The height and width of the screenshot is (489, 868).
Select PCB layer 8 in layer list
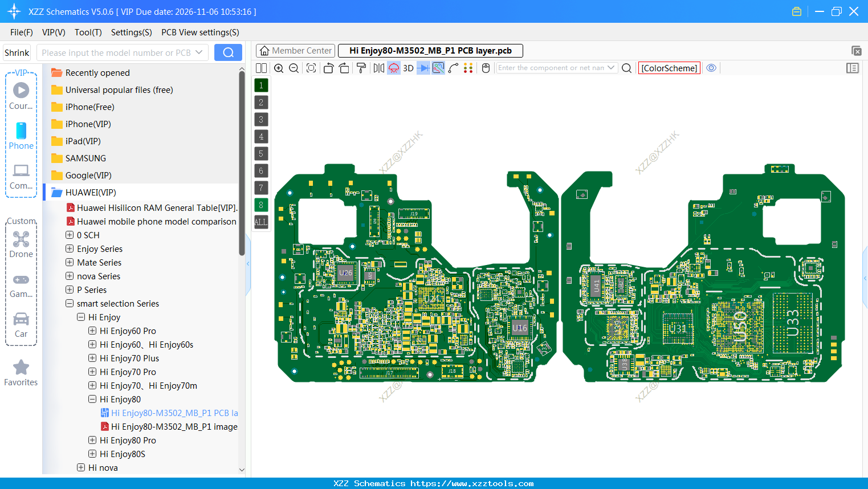point(260,205)
